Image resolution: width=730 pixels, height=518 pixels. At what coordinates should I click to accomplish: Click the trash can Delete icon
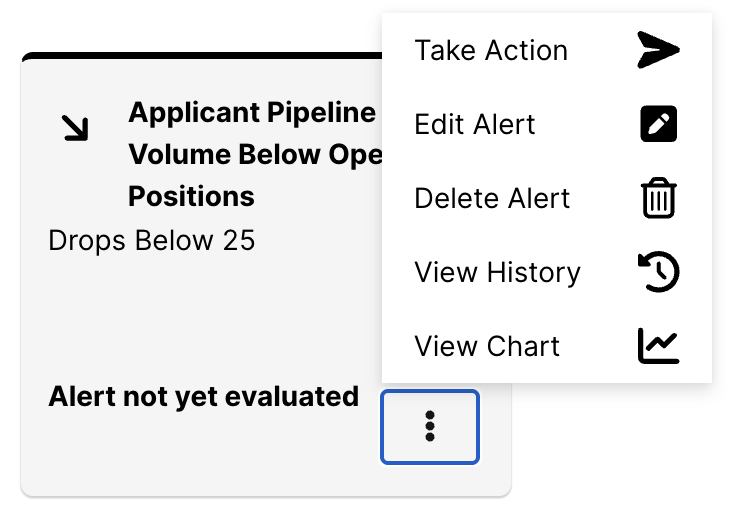(659, 198)
